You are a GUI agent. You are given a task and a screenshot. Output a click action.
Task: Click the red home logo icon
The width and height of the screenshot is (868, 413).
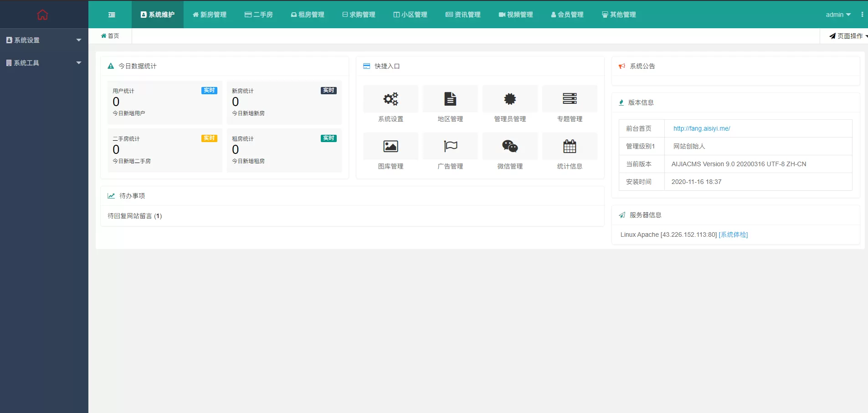(42, 15)
